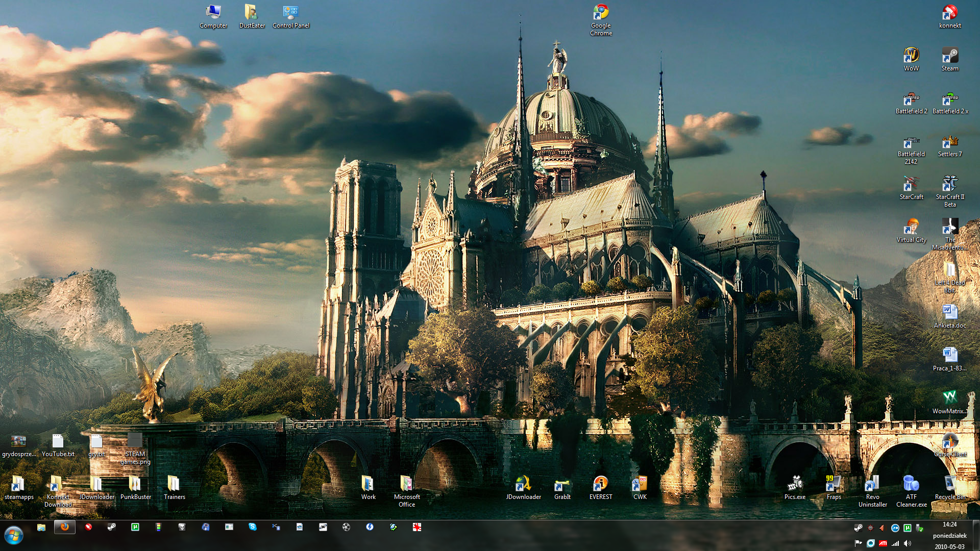Open the volume speaker tray icon

(908, 543)
